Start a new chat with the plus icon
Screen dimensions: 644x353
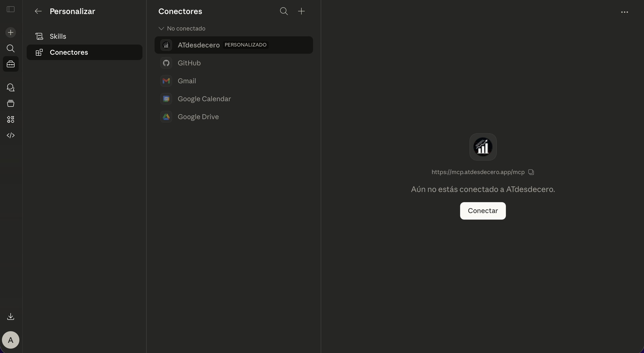point(10,32)
